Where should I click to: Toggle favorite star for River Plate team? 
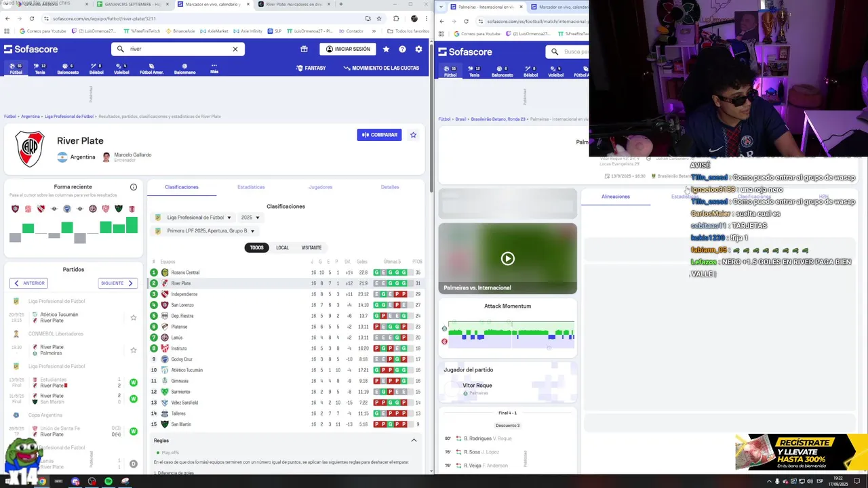413,135
